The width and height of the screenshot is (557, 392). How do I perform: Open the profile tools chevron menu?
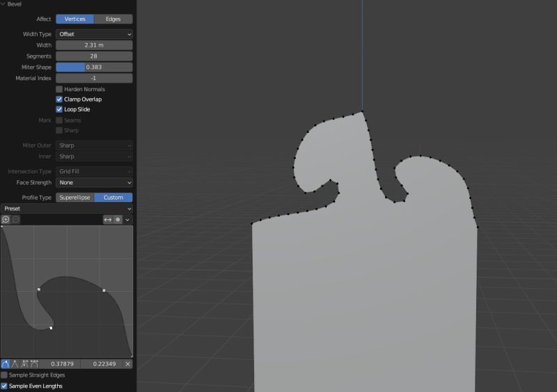pos(127,219)
